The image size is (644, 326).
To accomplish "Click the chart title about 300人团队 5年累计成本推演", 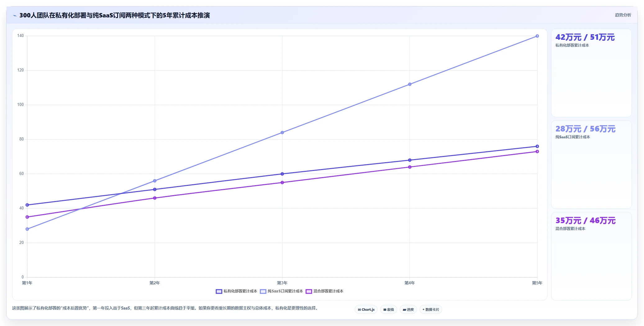I will tap(115, 15).
